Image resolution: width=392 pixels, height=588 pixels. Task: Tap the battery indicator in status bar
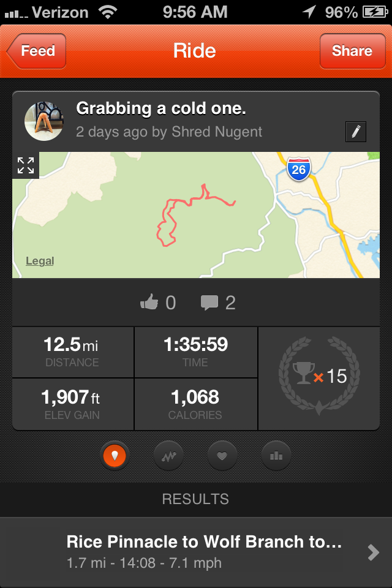click(x=375, y=12)
